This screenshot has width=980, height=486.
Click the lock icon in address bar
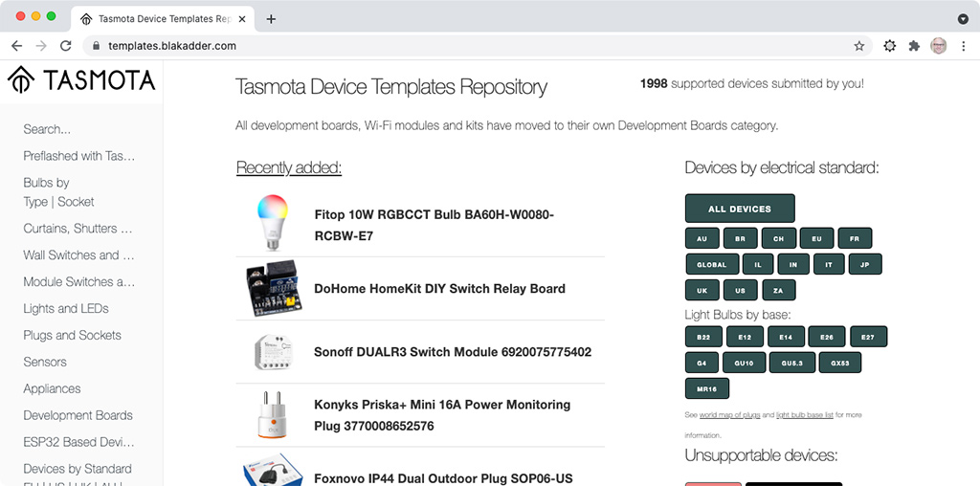pyautogui.click(x=96, y=46)
